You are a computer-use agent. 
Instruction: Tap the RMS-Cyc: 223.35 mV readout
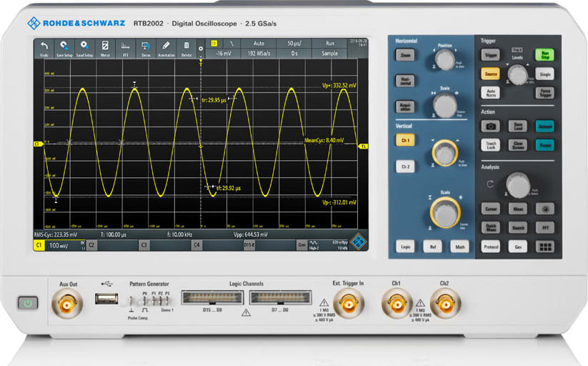[55, 234]
